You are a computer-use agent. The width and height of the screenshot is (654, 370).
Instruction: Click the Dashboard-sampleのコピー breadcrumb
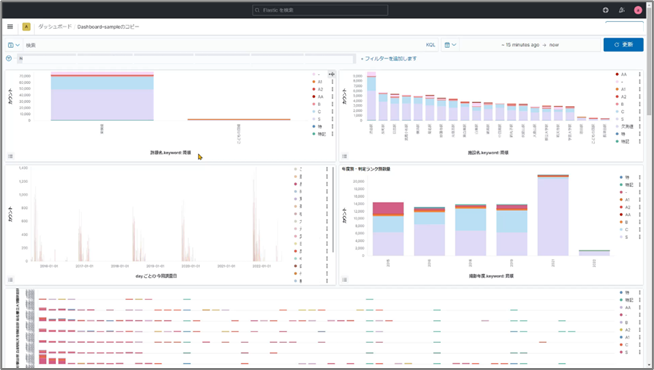[x=108, y=27]
